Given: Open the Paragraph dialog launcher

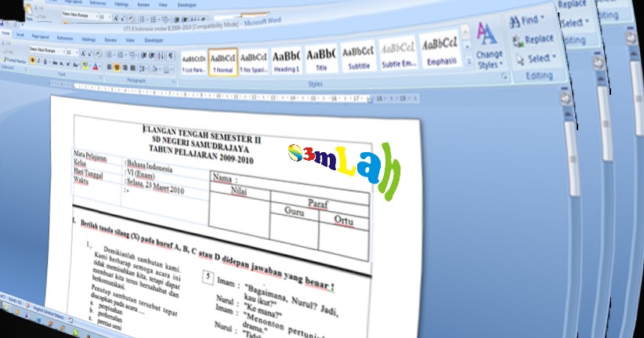Looking at the screenshot, I should 173,82.
